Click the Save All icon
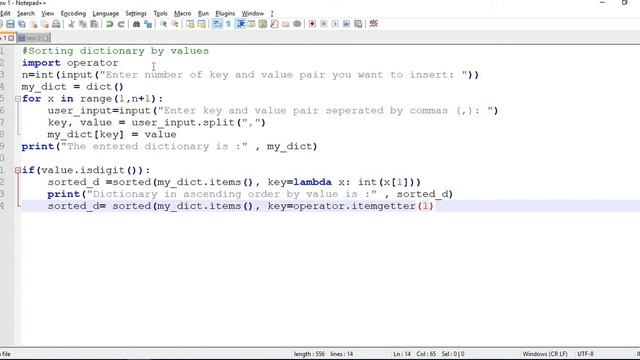 click(x=22, y=24)
